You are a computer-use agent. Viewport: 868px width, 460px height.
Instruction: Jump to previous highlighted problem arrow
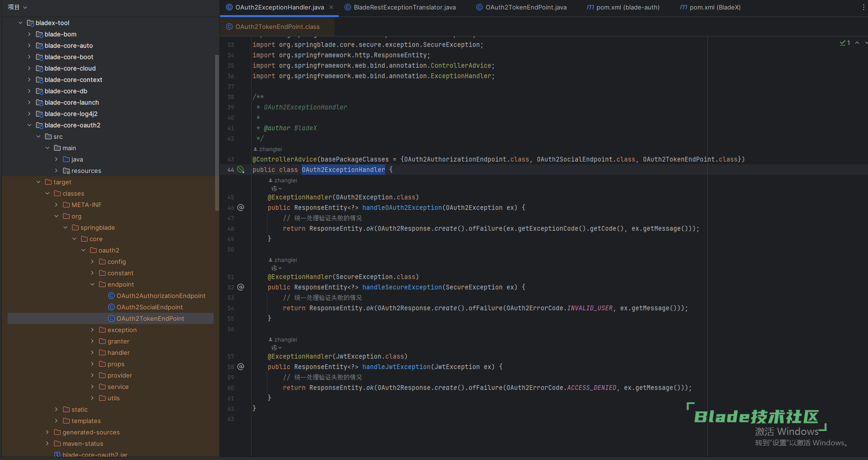(857, 43)
